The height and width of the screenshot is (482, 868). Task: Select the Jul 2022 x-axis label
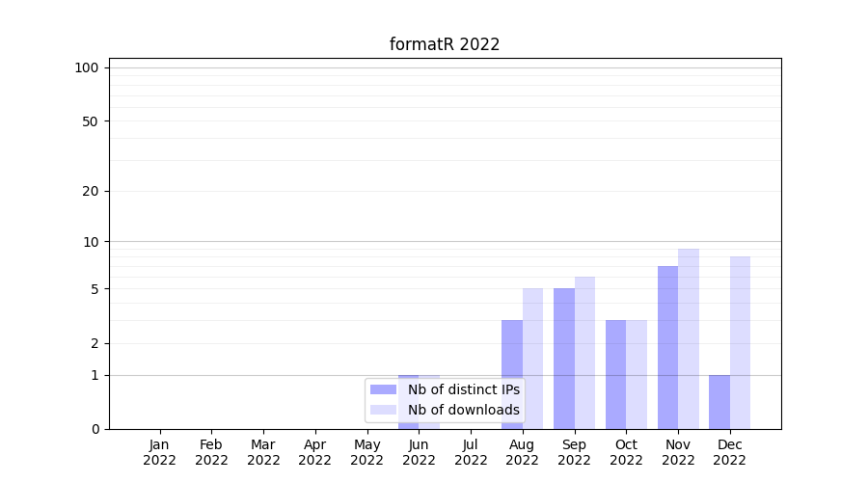tap(471, 452)
